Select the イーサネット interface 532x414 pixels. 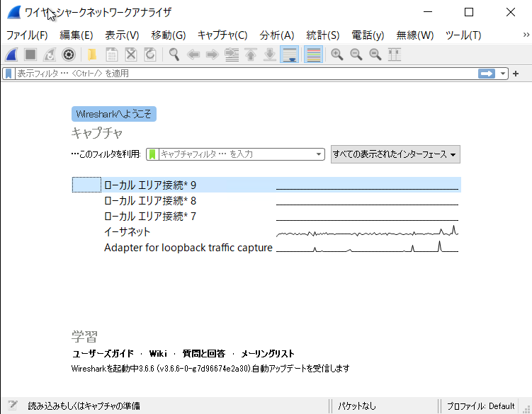266,231
